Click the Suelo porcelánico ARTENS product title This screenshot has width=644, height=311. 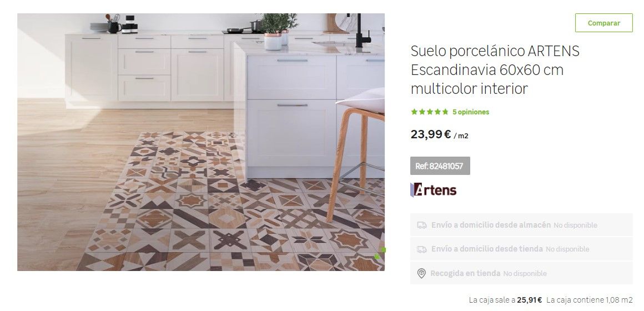click(x=495, y=69)
